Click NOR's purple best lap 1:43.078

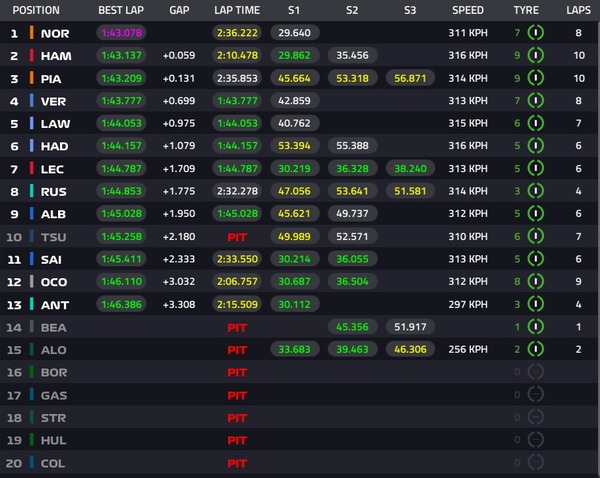[120, 33]
